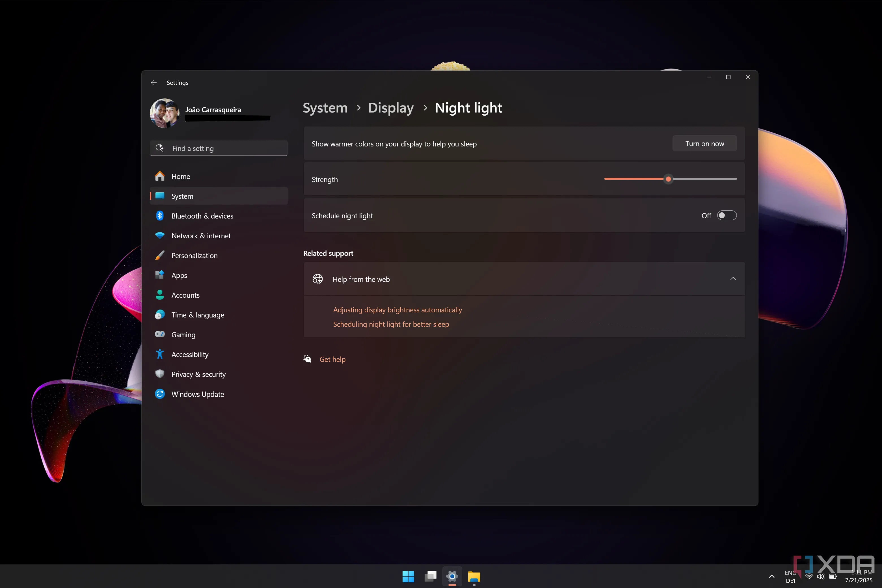Open Gaming settings

(183, 334)
